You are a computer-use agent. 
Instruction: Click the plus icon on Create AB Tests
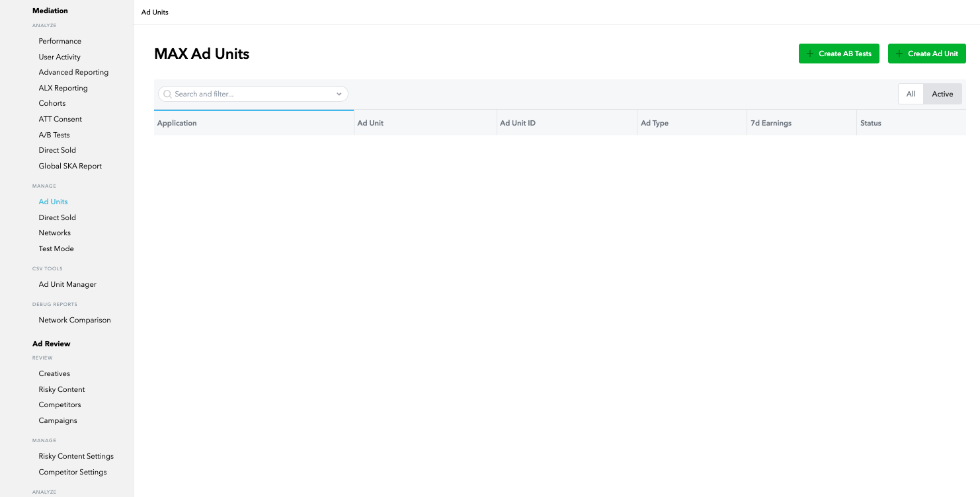pos(811,54)
